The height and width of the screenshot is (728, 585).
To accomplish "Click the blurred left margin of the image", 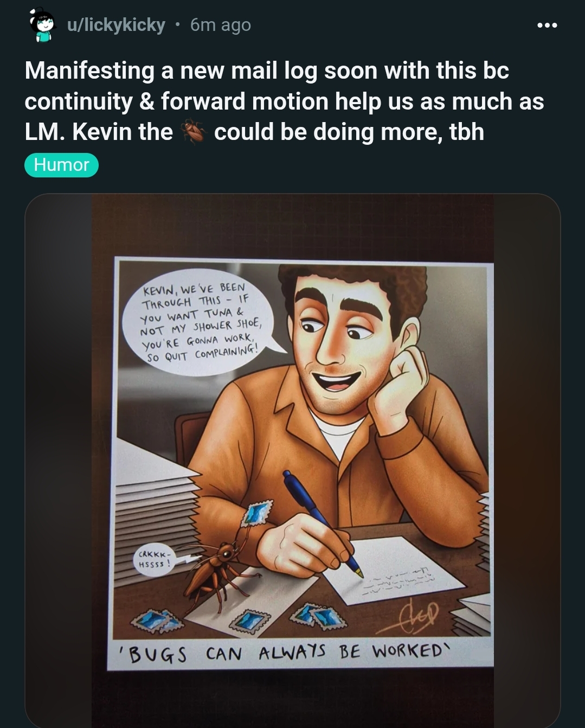I will point(59,460).
